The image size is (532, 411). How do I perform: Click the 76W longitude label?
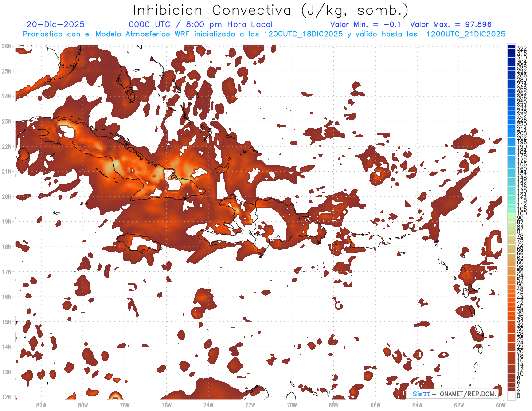tap(166, 405)
